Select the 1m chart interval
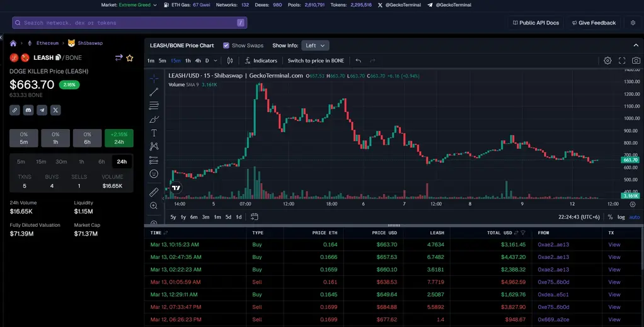The image size is (644, 327). pyautogui.click(x=151, y=60)
